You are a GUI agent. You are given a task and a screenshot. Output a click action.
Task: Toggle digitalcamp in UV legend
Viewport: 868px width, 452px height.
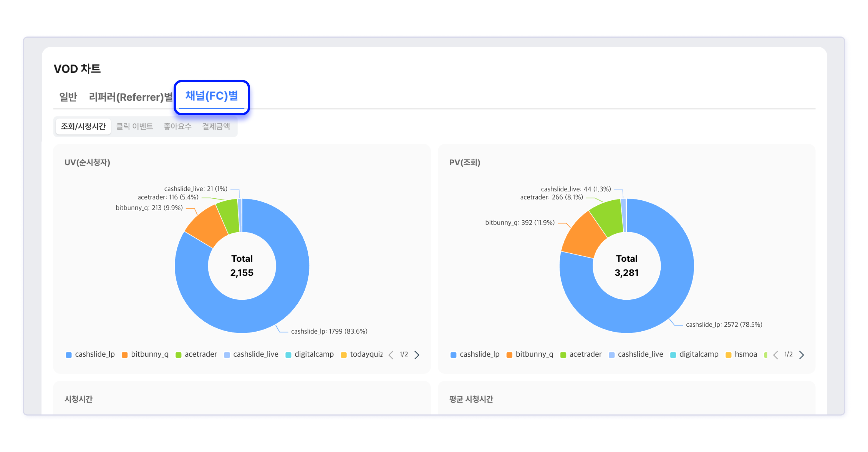point(314,354)
